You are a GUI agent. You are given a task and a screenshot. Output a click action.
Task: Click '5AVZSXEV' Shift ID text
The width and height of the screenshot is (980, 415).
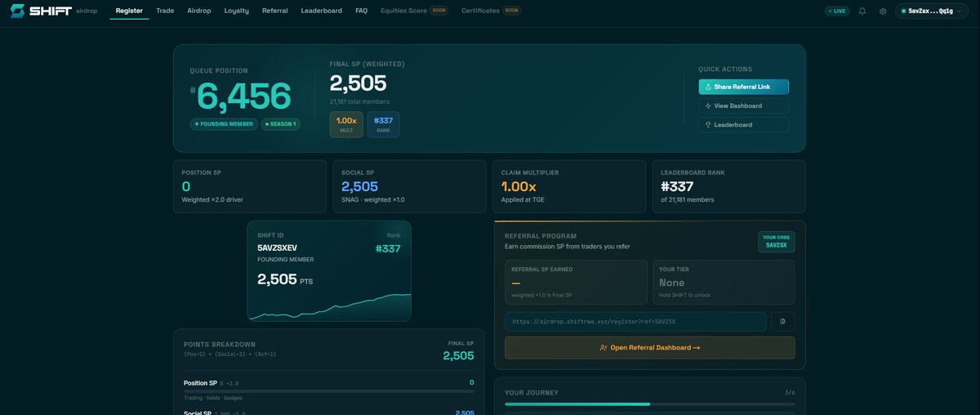(277, 248)
